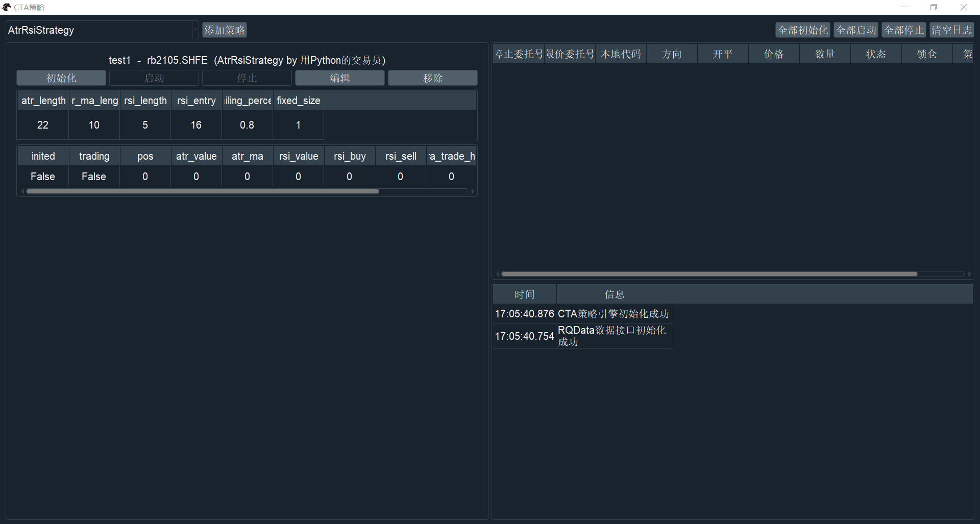980x524 pixels.
Task: Start the test1 strategy with 启动
Action: coord(154,78)
